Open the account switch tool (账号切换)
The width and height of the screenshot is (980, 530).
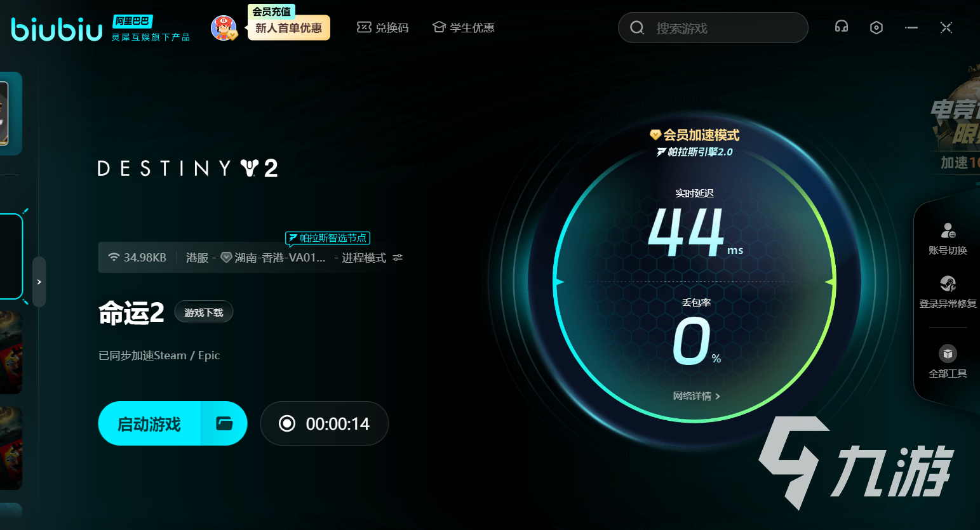(x=948, y=239)
